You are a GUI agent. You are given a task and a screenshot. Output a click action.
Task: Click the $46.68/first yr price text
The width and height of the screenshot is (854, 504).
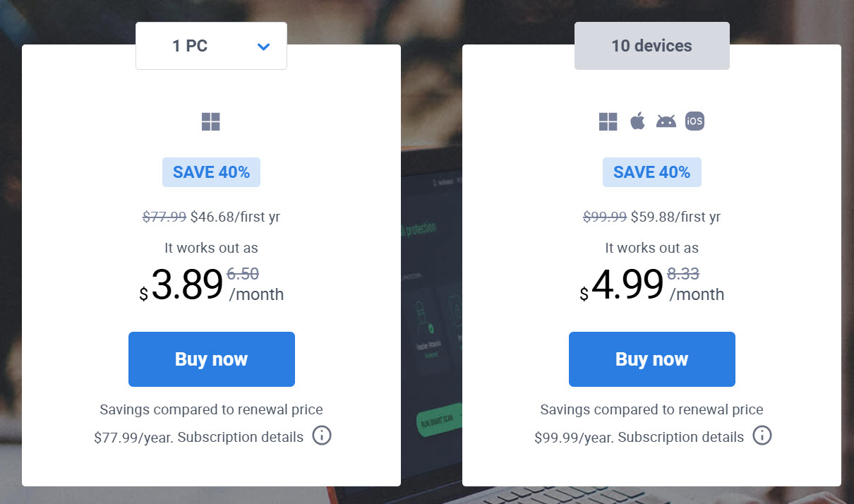click(x=235, y=217)
